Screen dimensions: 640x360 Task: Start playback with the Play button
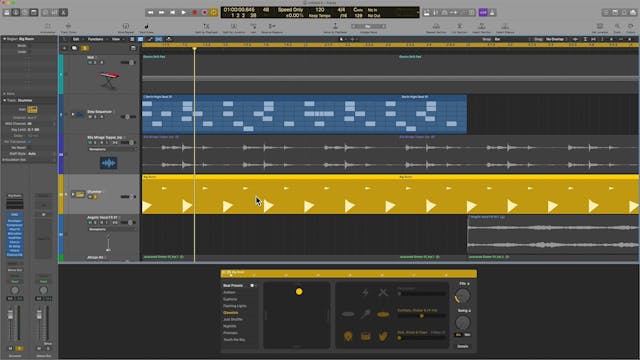click(x=184, y=13)
